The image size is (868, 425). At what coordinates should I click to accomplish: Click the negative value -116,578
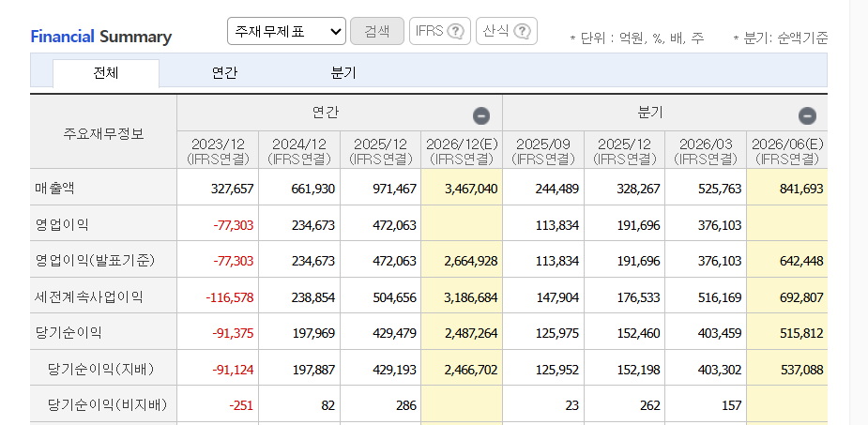[230, 297]
